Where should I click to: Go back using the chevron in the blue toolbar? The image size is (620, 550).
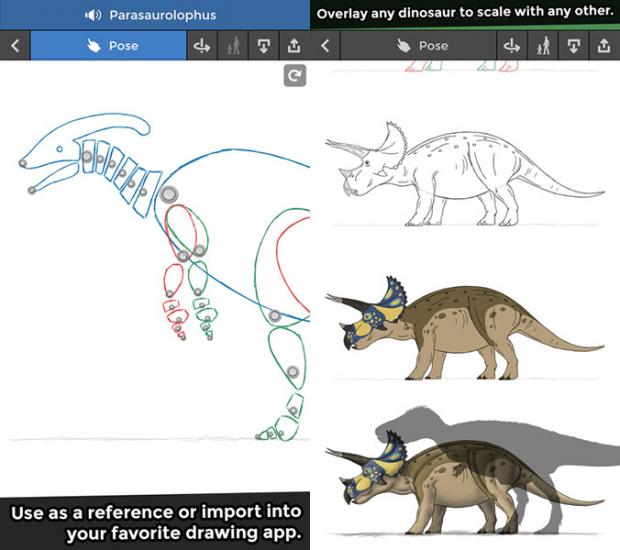[15, 46]
